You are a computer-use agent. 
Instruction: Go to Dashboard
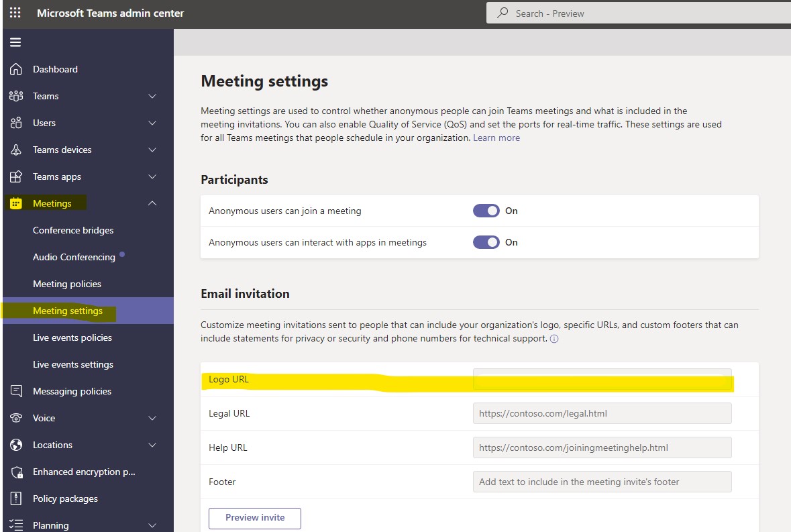click(x=55, y=69)
